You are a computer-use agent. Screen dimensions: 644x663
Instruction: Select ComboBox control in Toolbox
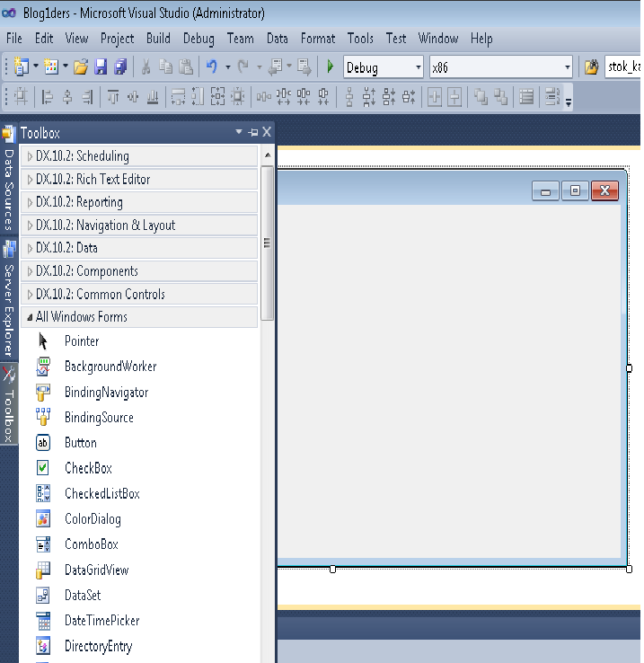coord(139,544)
